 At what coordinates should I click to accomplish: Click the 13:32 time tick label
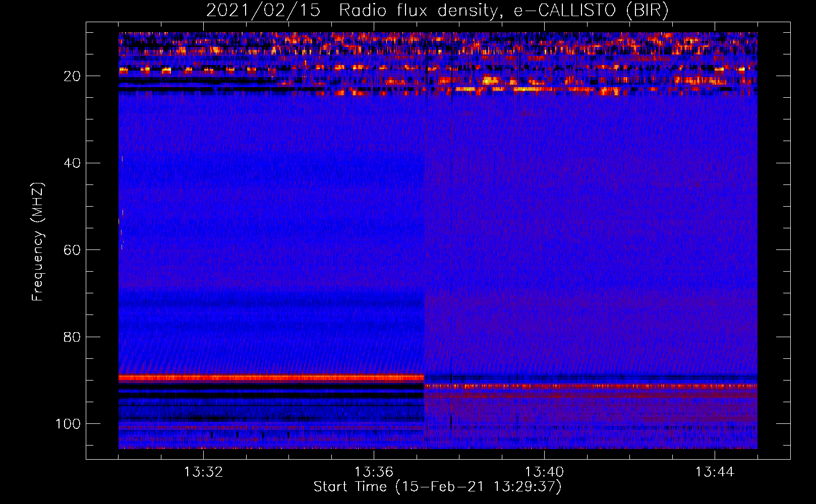[203, 472]
